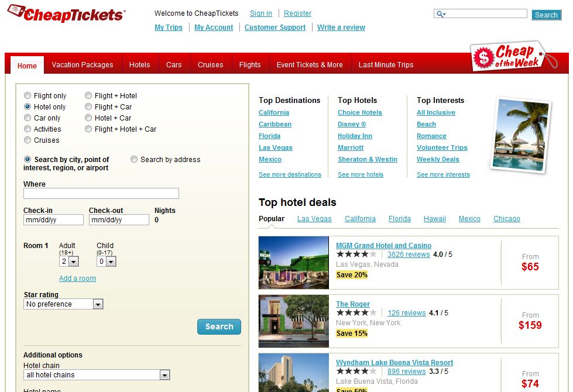Open the Las Vegas hotel deals tab
573x392 pixels.
pos(314,218)
